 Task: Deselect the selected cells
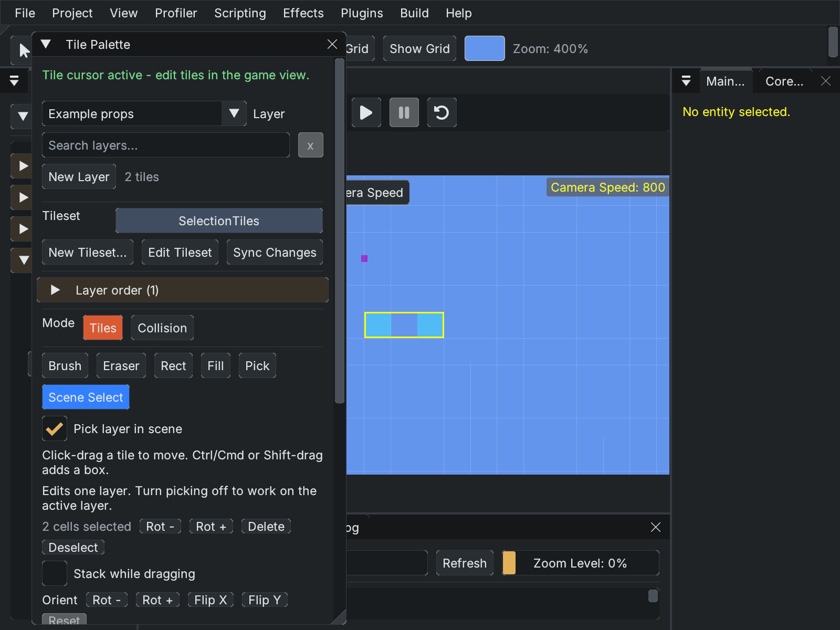click(73, 548)
